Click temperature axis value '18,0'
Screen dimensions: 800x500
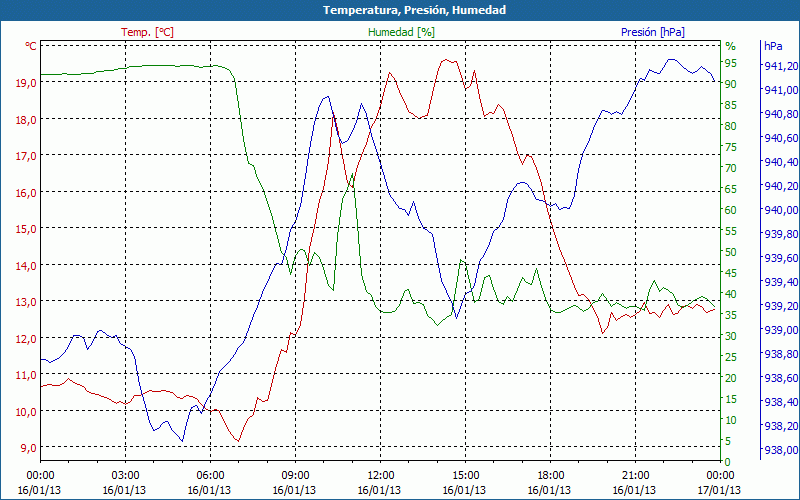[x=26, y=119]
